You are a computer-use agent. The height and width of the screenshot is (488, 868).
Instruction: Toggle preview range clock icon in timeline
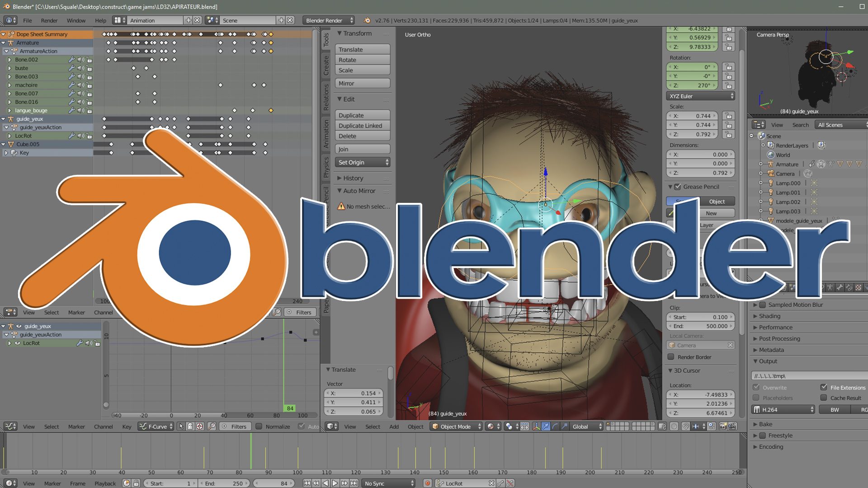[x=127, y=483]
